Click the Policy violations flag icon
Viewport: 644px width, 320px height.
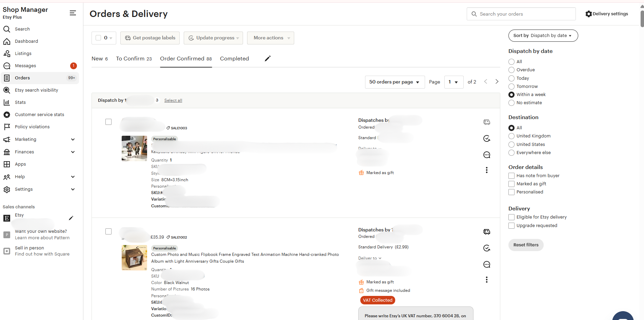pos(7,127)
